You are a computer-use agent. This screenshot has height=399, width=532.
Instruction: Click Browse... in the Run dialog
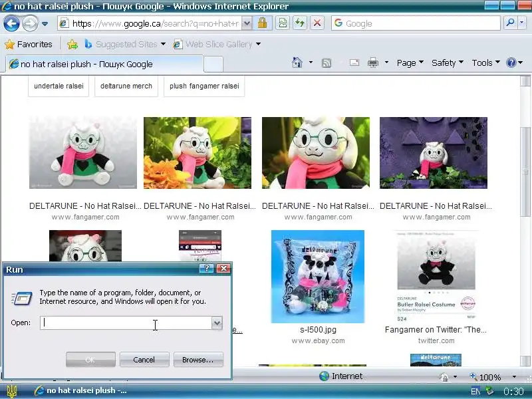click(x=198, y=360)
